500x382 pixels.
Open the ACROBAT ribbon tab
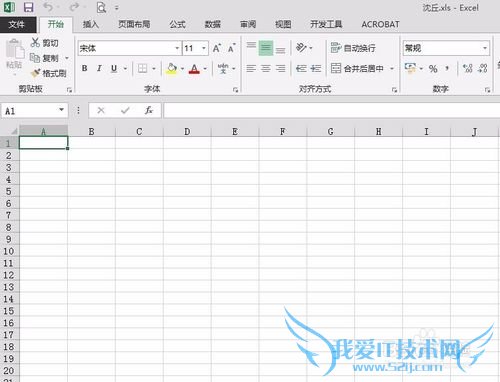pyautogui.click(x=380, y=24)
